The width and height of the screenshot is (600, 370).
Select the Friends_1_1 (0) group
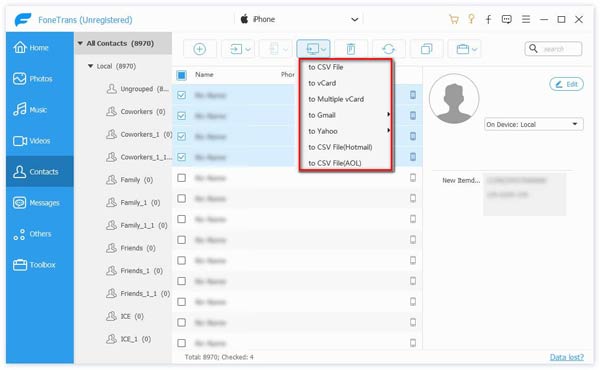(x=138, y=293)
